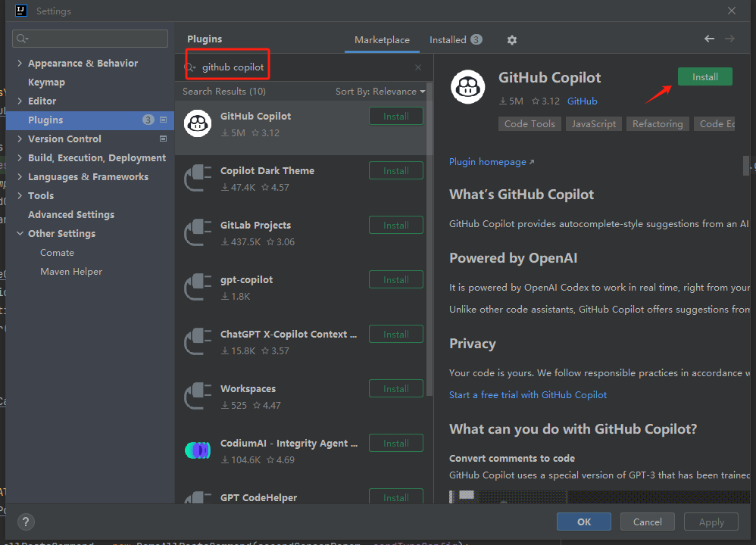Collapse the Other Settings tree node
Viewport: 756px width, 545px height.
tap(20, 234)
